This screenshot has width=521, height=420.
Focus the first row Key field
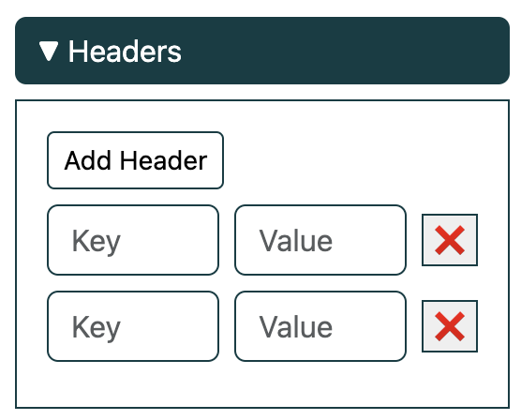pos(133,240)
